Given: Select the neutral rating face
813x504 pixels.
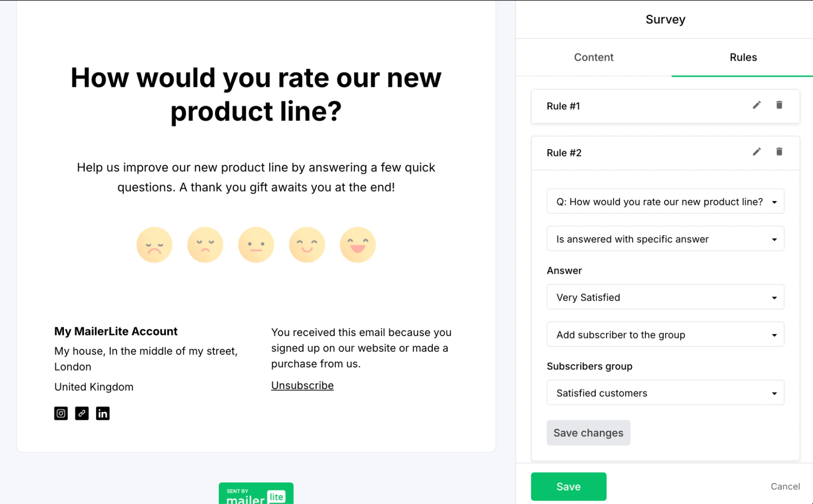Looking at the screenshot, I should tap(256, 244).
